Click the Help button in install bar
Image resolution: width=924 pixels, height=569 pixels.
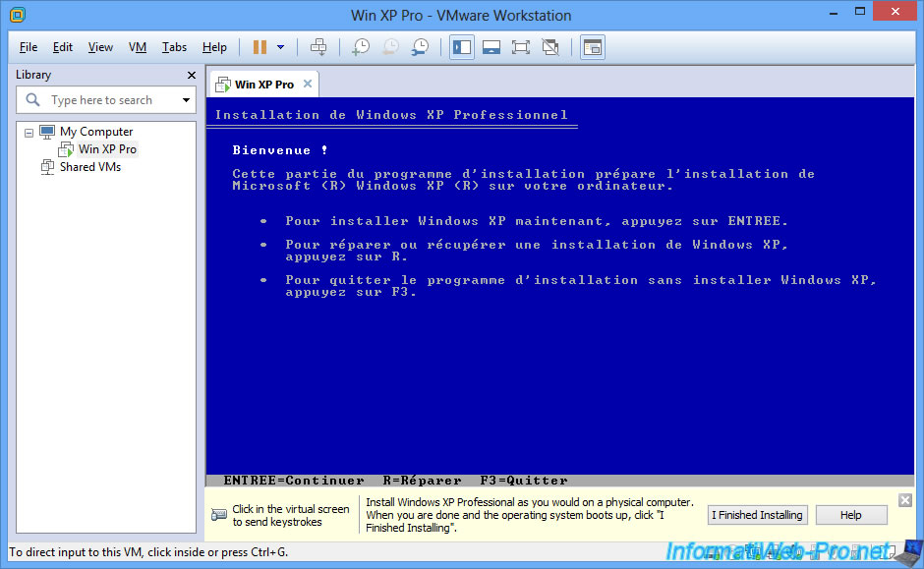(x=851, y=515)
